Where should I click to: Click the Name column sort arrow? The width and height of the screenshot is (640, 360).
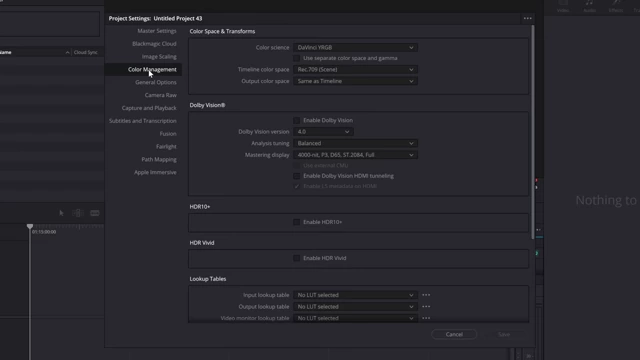point(67,52)
